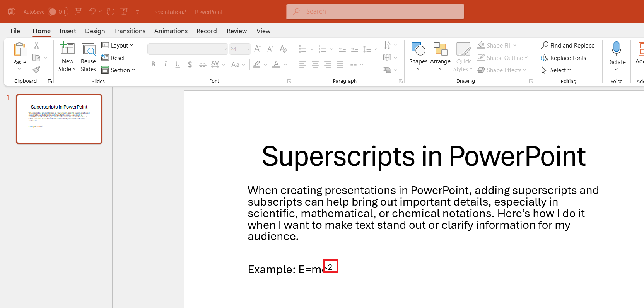
Task: Open Shape Fill options
Action: pos(497,45)
